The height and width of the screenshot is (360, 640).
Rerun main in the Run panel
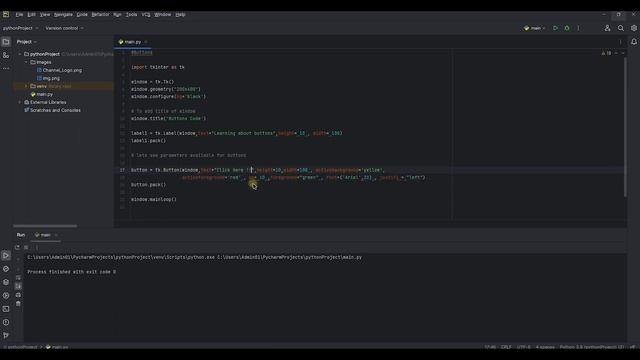(x=17, y=247)
